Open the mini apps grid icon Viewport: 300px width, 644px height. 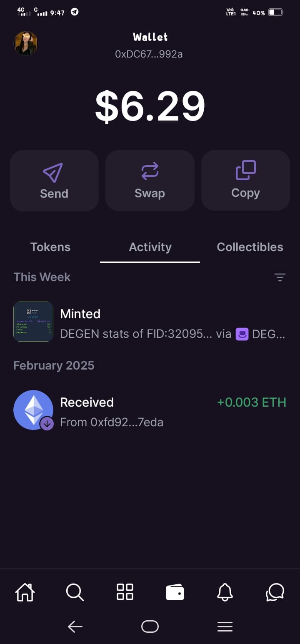click(x=125, y=592)
